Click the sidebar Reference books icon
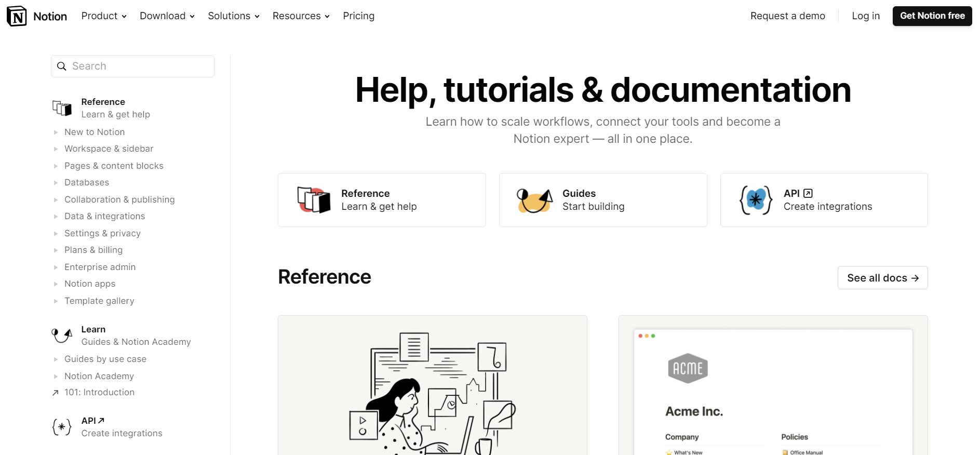980x455 pixels. point(62,108)
